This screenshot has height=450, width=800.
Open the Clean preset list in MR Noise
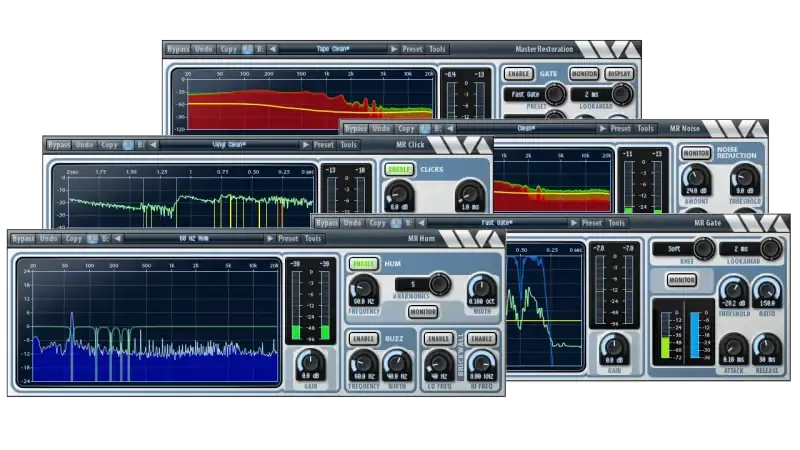pos(526,129)
